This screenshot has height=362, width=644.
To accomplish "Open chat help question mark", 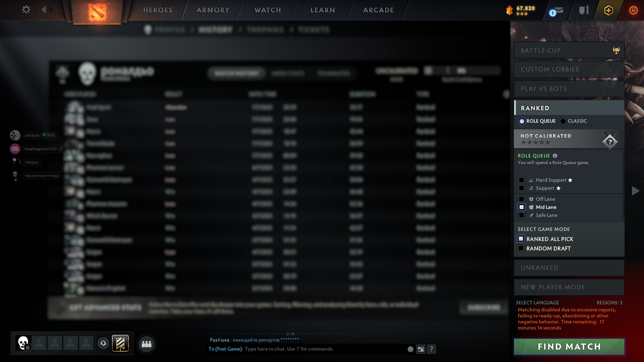I will pos(431,349).
